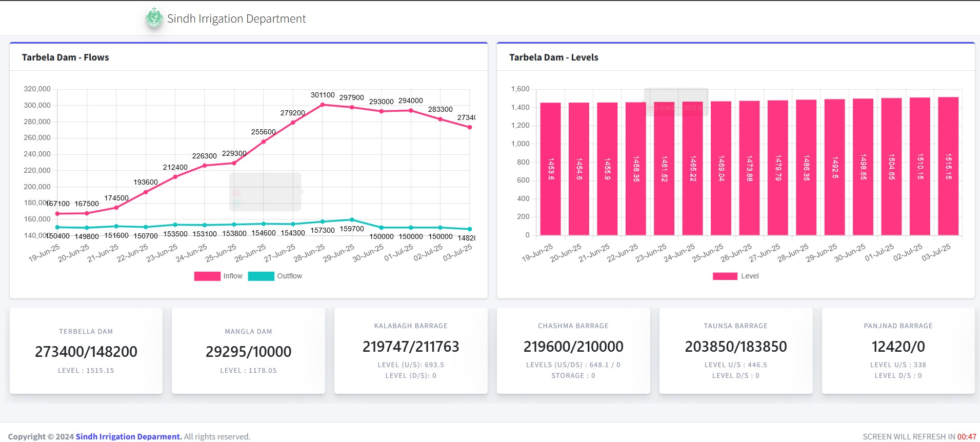Open the Kalabagh Barrage card
Viewport: 980px width, 442px height.
(411, 351)
